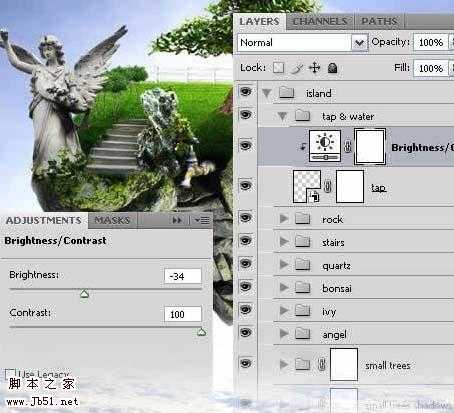This screenshot has width=454, height=413.
Task: Click clipping mask arrow on Brightness/Contrast layer
Action: pos(303,146)
